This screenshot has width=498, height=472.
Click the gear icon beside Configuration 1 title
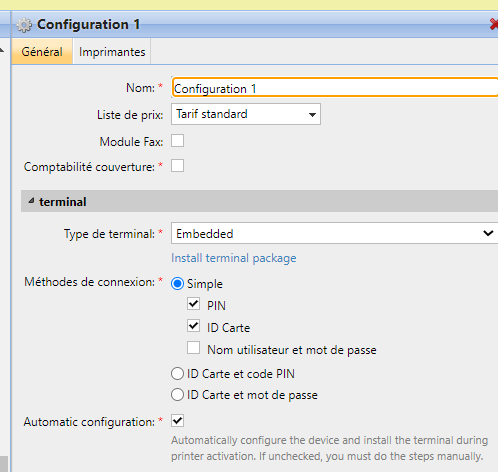pyautogui.click(x=24, y=25)
